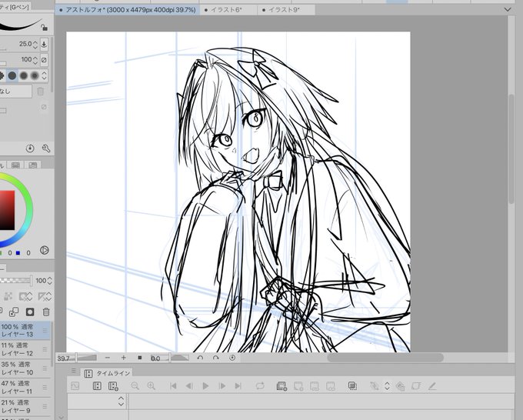Select layer レイヤー 9
523x420 pixels.
click(x=25, y=406)
